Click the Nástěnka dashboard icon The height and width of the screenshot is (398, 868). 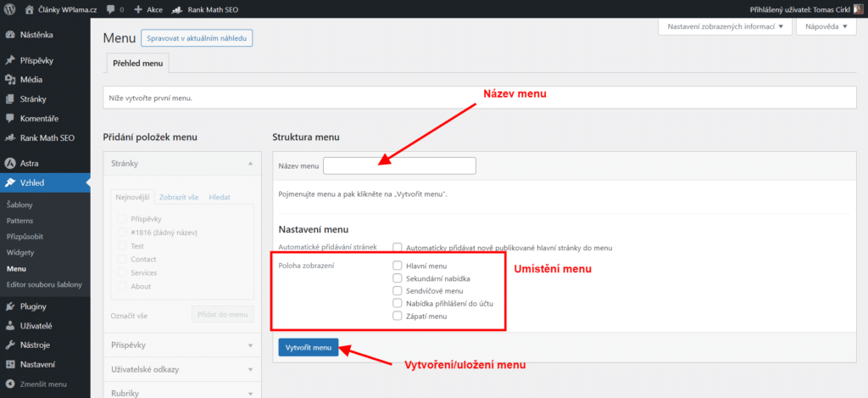pos(9,34)
